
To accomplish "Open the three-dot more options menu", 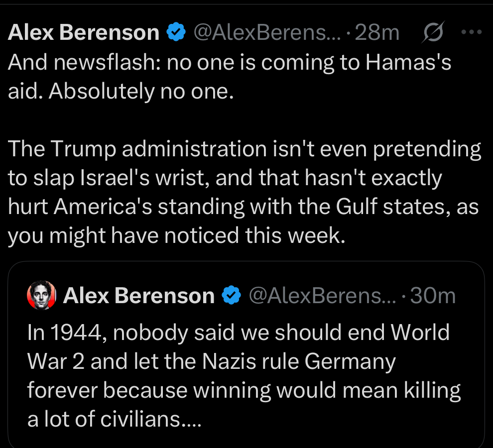I will coord(472,33).
